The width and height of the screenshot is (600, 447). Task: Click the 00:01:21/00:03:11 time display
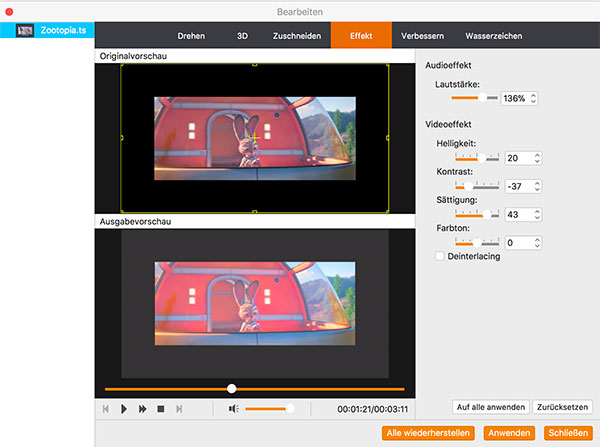coord(372,409)
